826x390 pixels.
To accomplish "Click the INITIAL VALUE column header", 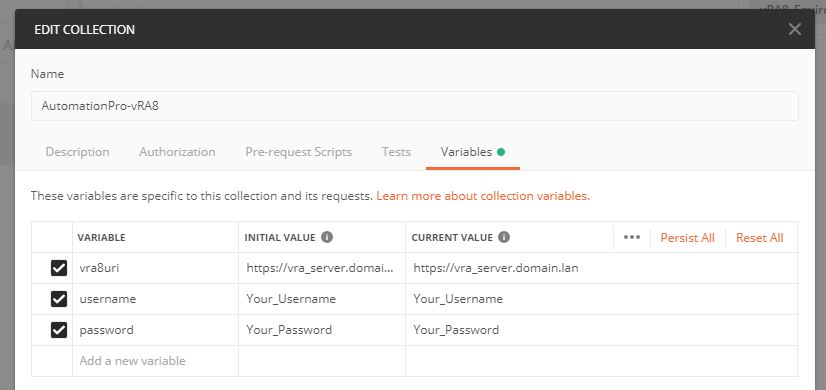I will (x=280, y=238).
